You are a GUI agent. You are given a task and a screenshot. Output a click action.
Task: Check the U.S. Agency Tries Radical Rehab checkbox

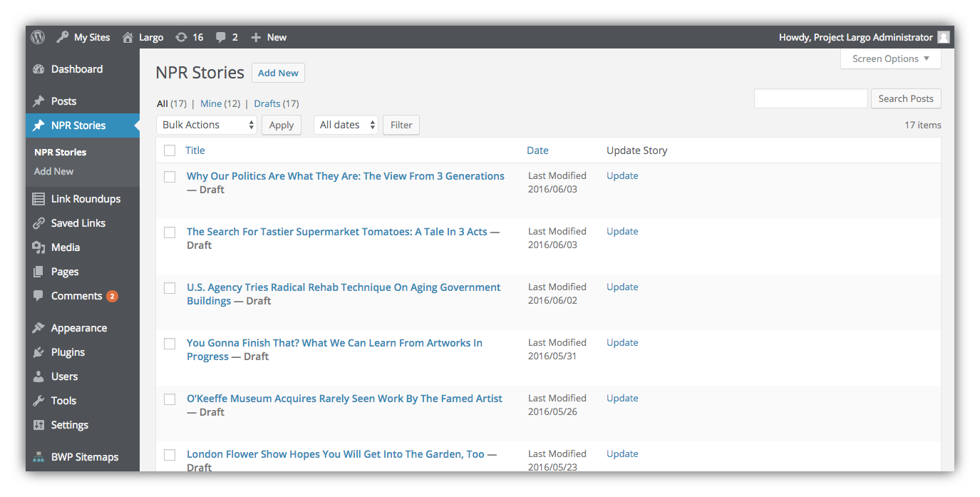170,288
